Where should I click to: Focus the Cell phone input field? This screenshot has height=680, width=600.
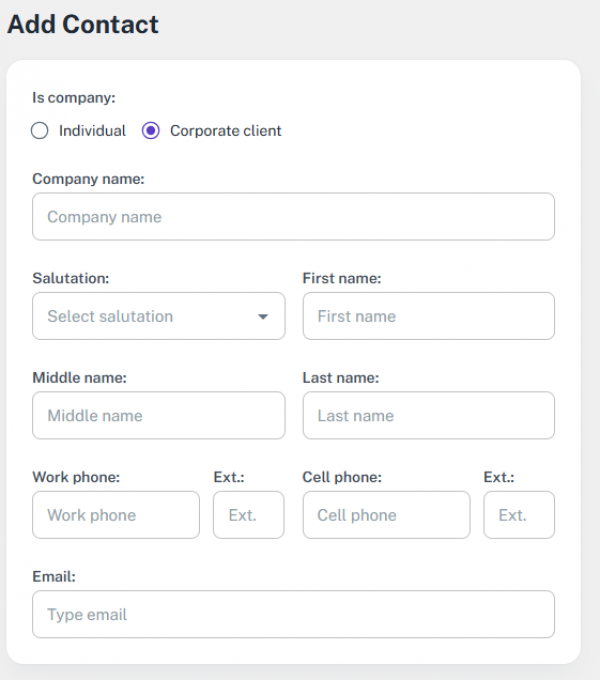(x=386, y=515)
